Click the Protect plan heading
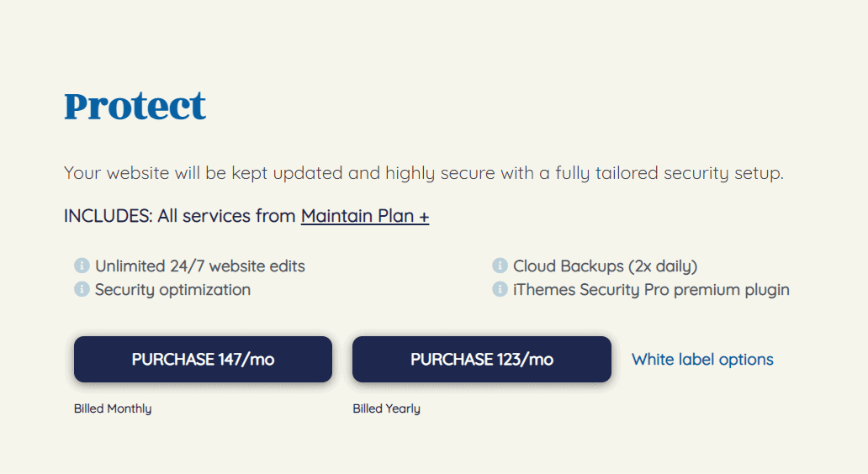 point(135,107)
